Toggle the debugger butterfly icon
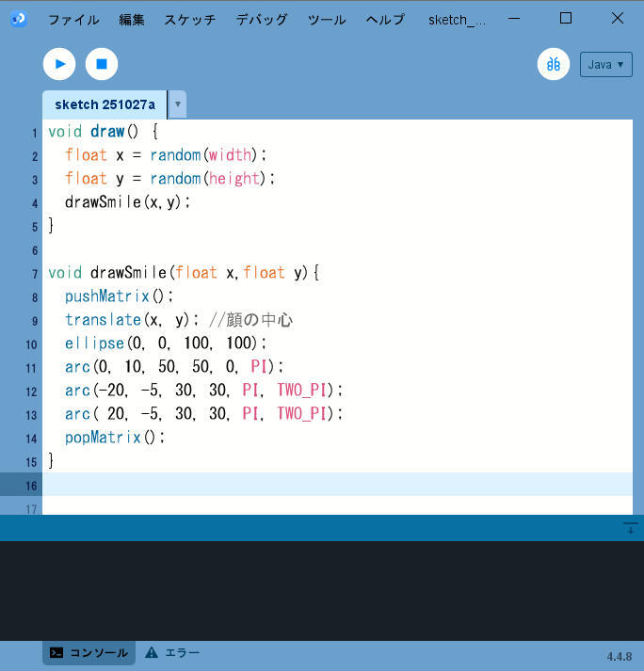This screenshot has height=671, width=644. pos(554,64)
